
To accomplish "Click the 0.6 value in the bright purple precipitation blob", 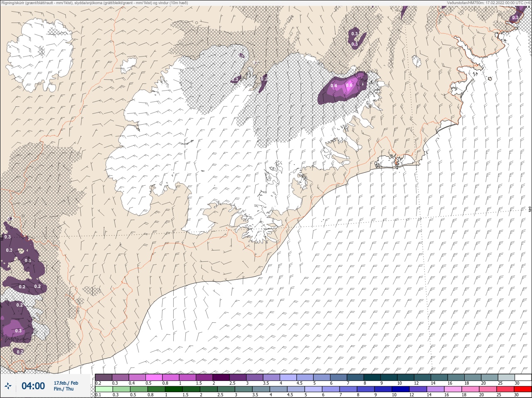I will (349, 86).
